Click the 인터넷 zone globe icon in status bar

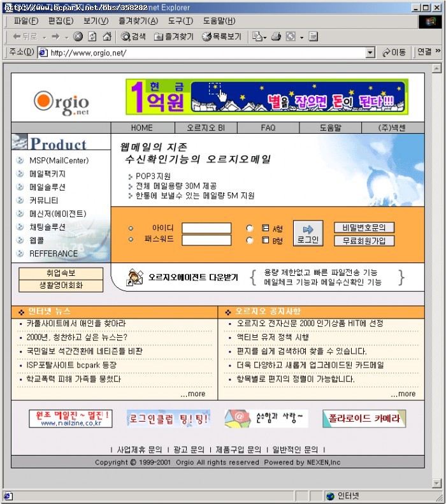click(329, 496)
